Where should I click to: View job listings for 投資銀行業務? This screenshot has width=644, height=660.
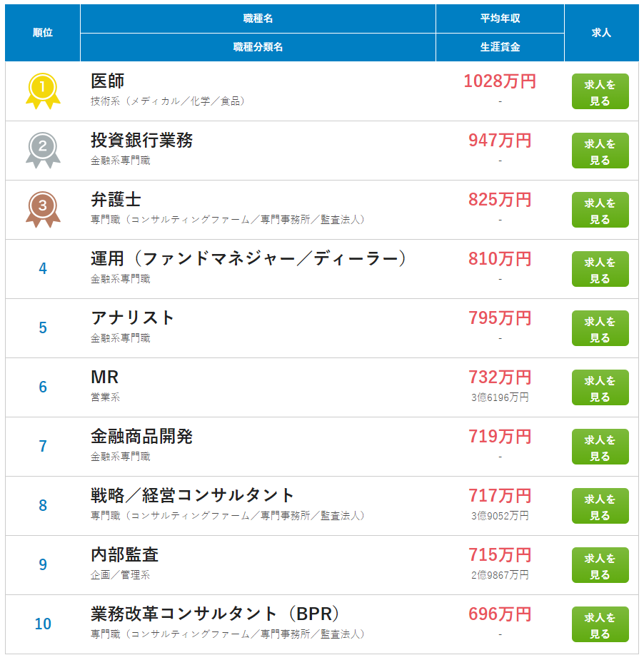(x=600, y=151)
